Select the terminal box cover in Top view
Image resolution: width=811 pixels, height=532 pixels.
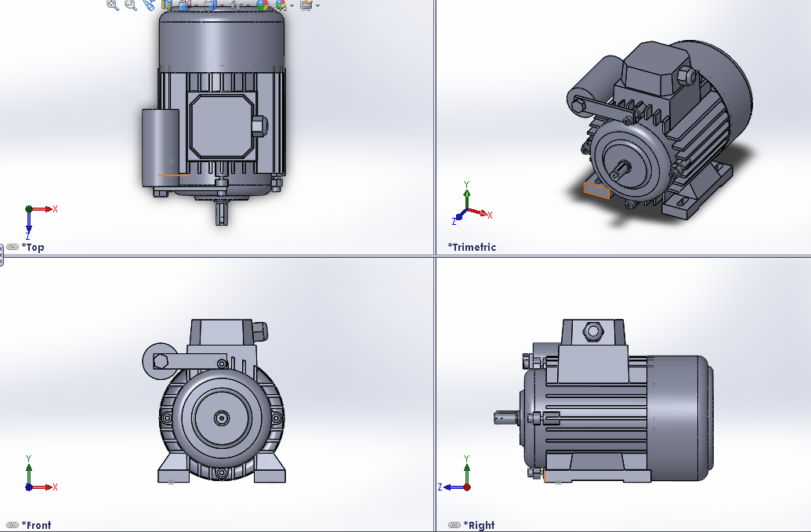coord(223,126)
